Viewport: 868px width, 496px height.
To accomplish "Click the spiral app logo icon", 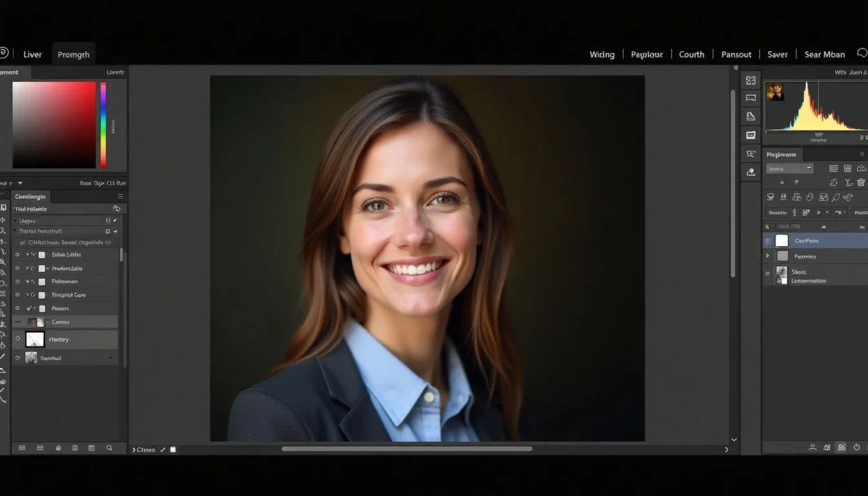I will 3,54.
